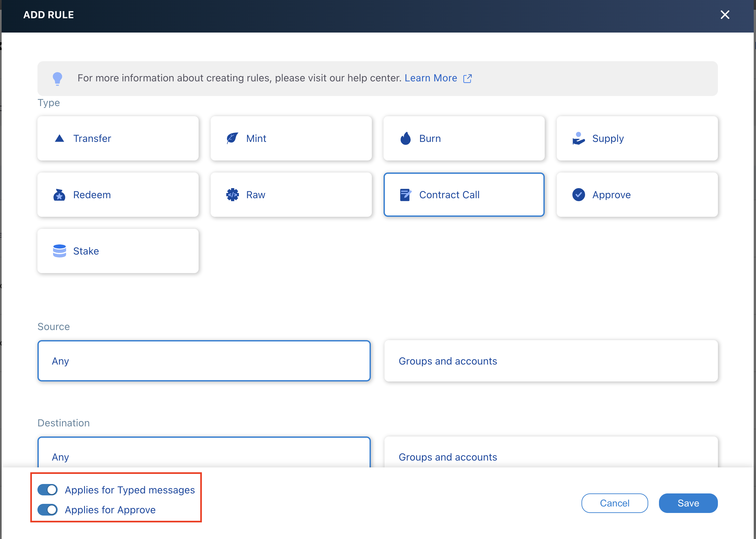Screen dimensions: 756x539
Task: Click the Supply hand icon
Action: 578,138
